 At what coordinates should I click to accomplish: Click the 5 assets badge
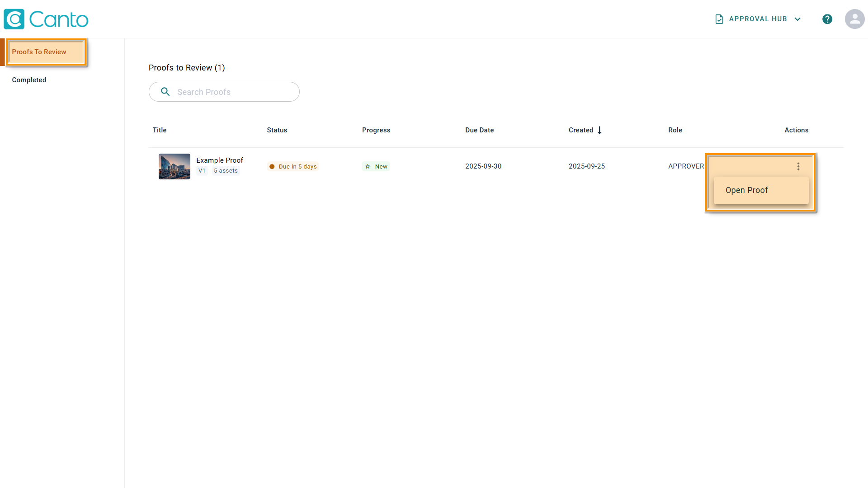coord(226,171)
